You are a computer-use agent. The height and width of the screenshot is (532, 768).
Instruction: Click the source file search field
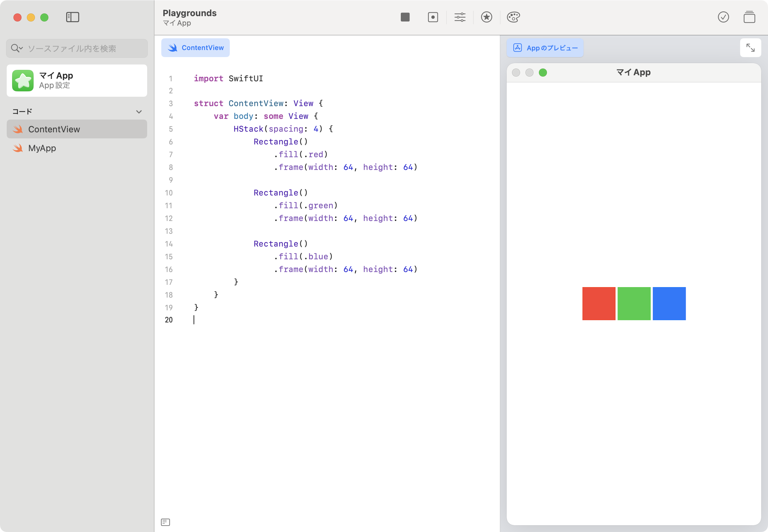(x=84, y=48)
